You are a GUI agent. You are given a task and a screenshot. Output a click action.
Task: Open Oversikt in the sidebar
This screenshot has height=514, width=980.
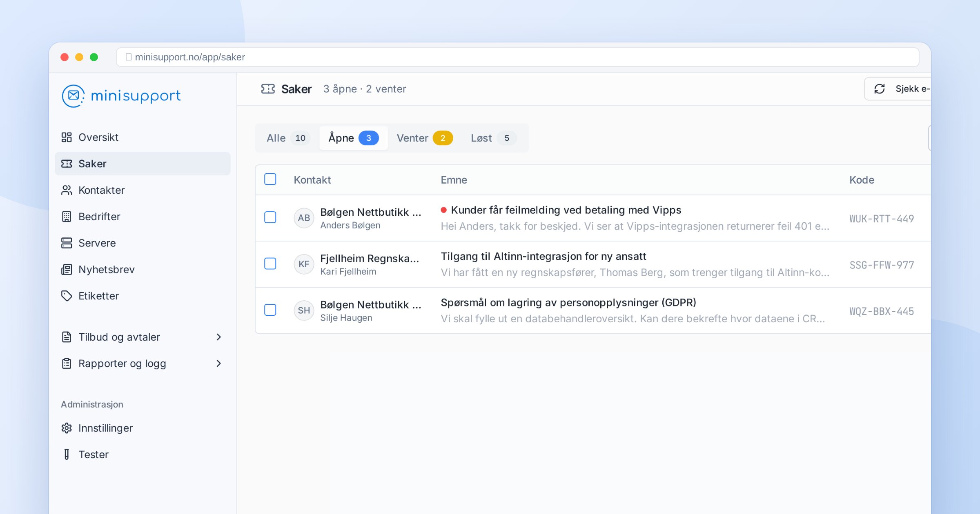pos(143,137)
